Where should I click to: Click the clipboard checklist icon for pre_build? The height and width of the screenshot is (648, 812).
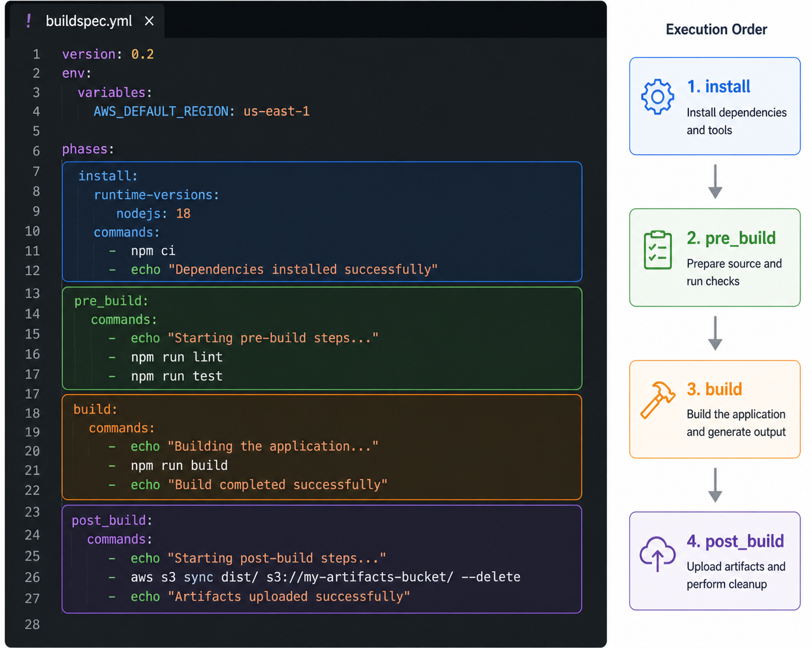pyautogui.click(x=658, y=250)
